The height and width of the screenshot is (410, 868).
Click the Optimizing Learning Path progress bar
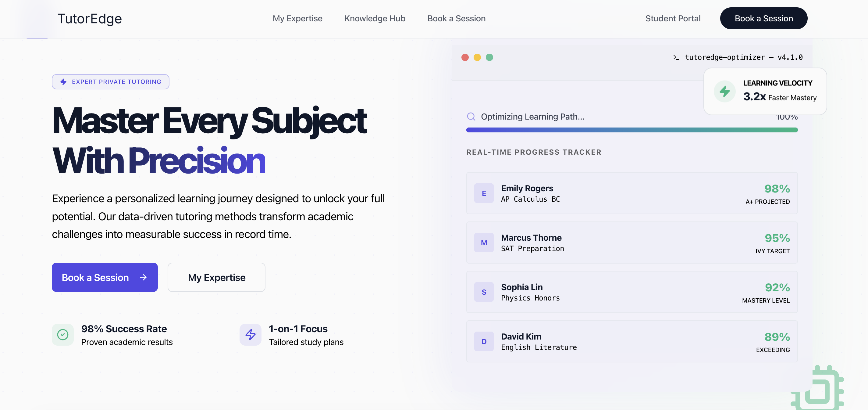(x=632, y=130)
